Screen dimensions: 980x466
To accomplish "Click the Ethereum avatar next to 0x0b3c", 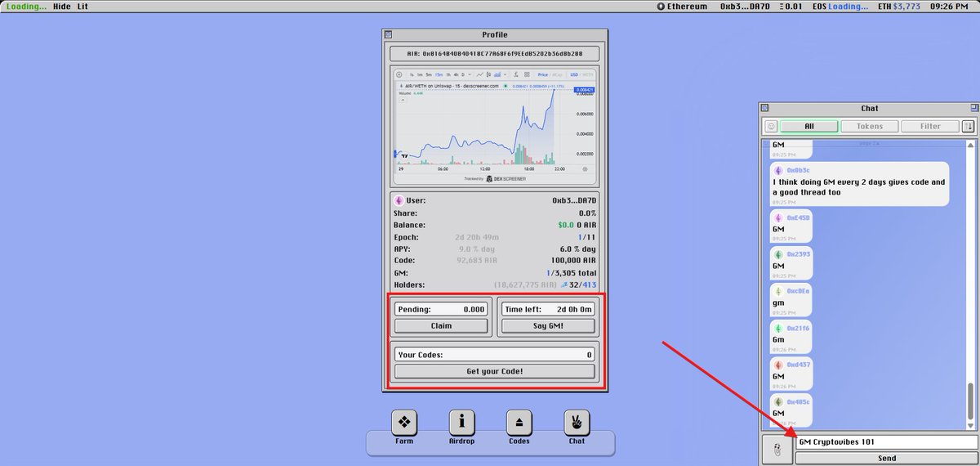I will click(x=778, y=170).
